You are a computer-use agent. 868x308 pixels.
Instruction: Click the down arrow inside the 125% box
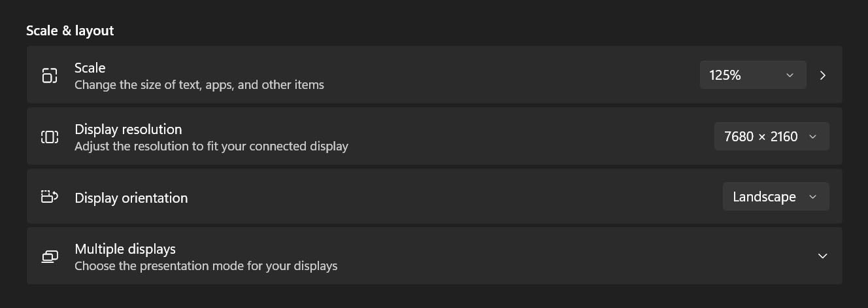point(790,75)
